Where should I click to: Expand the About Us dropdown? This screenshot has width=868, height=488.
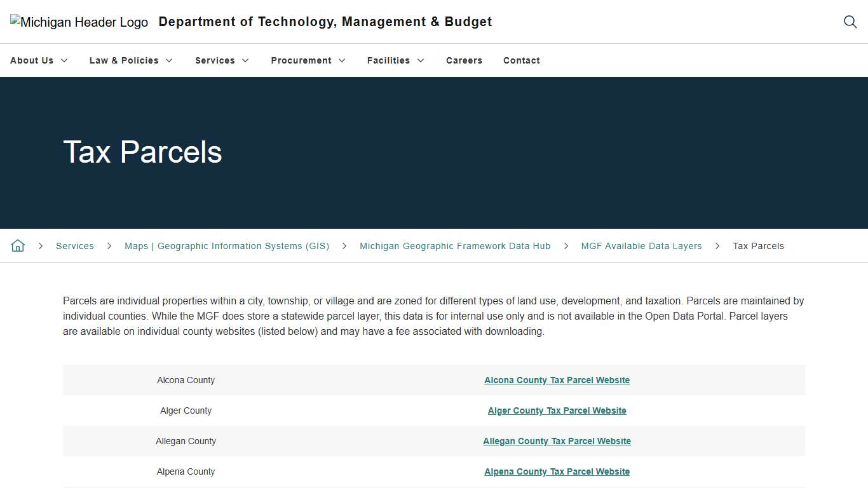tap(39, 60)
